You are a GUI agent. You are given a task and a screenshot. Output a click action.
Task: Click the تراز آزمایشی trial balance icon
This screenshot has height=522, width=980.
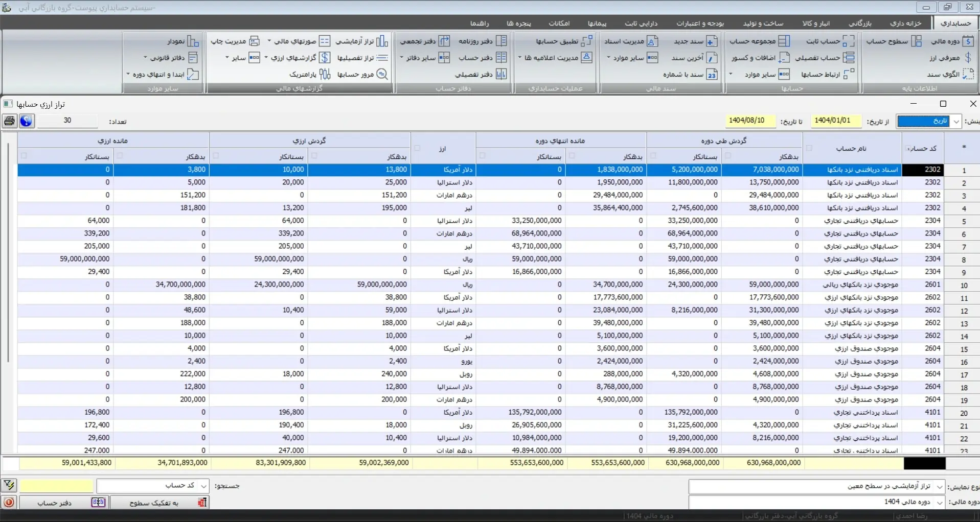coord(382,41)
